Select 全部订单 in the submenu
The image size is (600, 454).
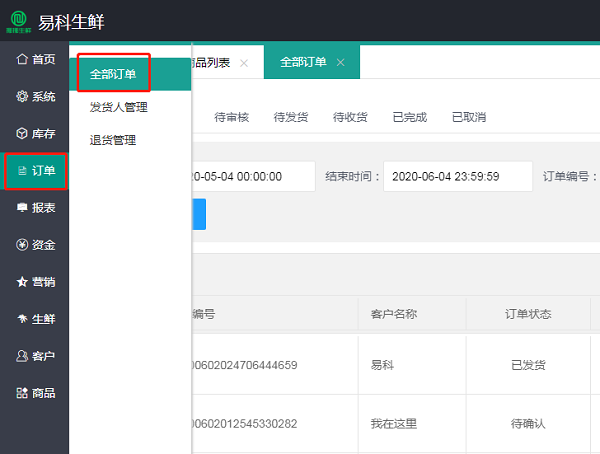(x=113, y=73)
